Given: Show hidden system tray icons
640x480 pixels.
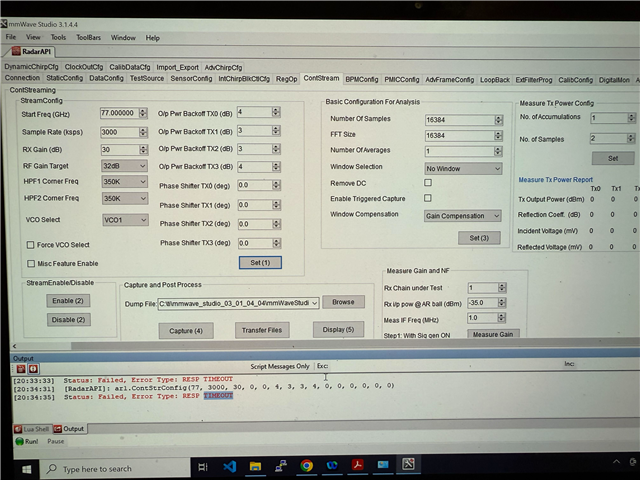Looking at the screenshot, I should [616, 462].
